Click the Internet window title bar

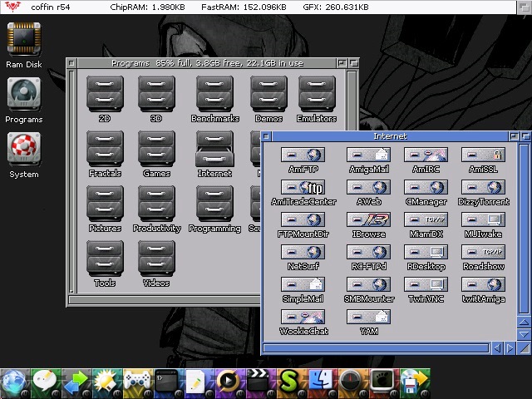(x=390, y=136)
